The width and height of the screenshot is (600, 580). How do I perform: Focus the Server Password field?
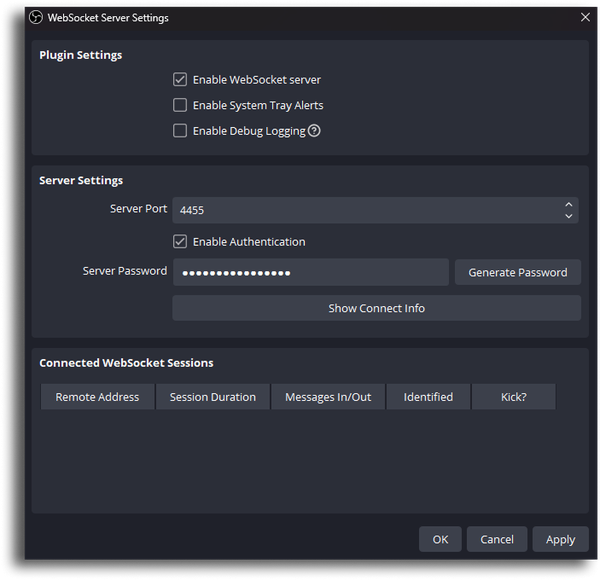pos(311,272)
